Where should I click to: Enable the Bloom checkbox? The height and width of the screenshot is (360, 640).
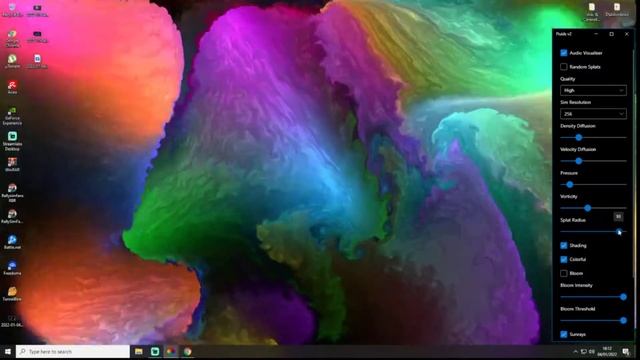coord(564,273)
